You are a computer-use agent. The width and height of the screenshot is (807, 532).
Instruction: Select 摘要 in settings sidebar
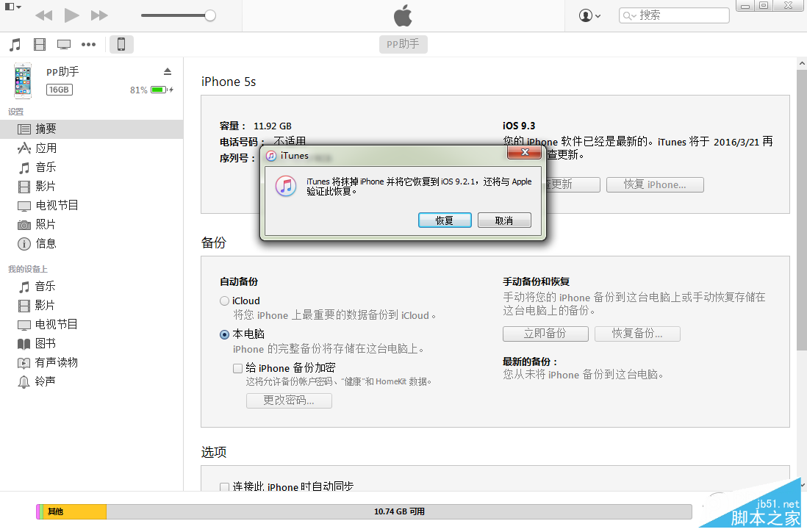[92, 129]
